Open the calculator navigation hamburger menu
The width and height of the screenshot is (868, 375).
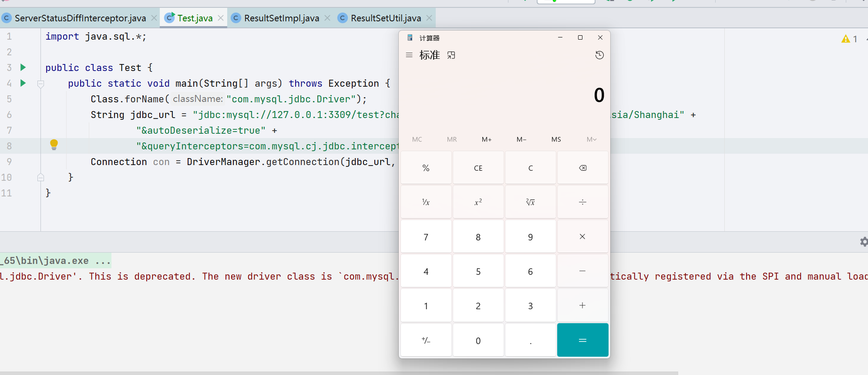409,55
